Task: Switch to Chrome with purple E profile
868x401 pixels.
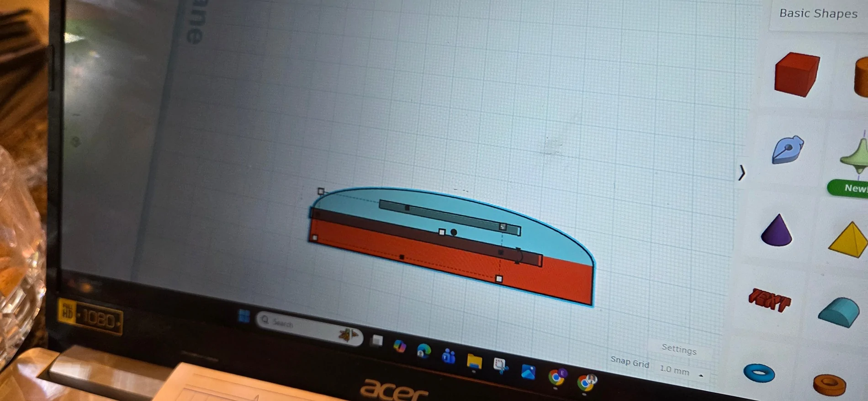Action: [557, 377]
